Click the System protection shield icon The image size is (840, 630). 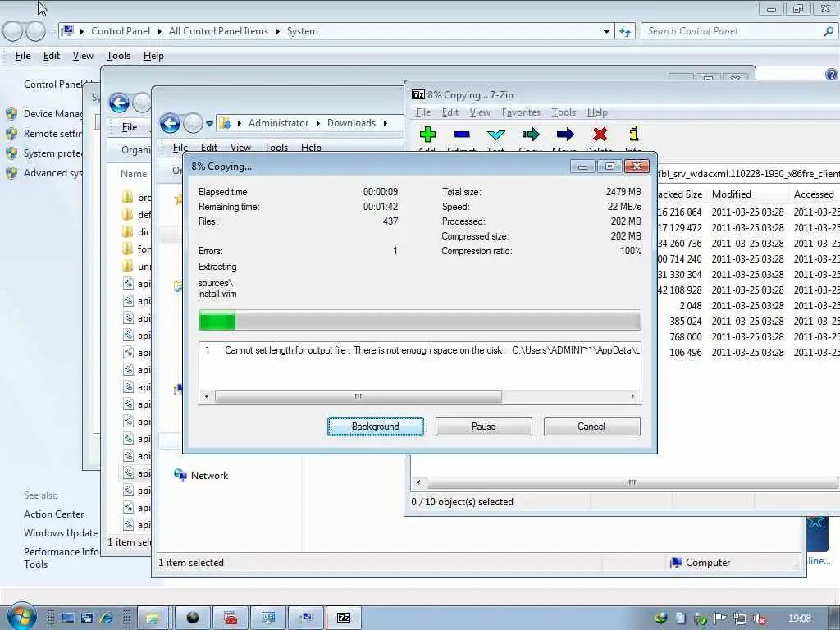coord(11,153)
